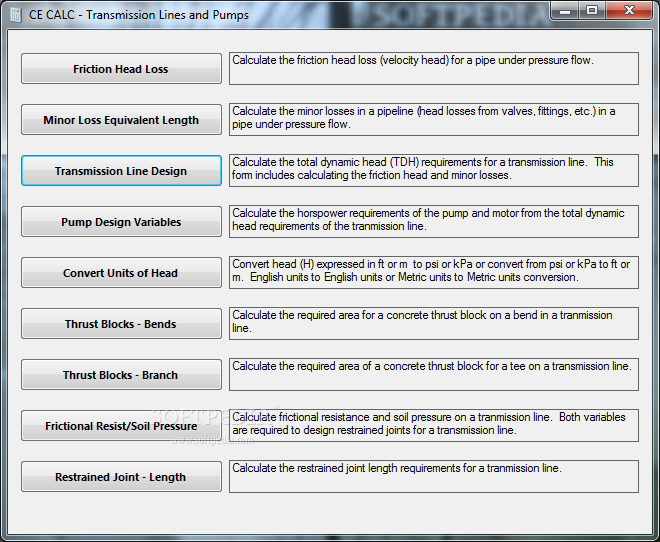Open Pump Design Variables
This screenshot has width=660, height=542.
[121, 222]
